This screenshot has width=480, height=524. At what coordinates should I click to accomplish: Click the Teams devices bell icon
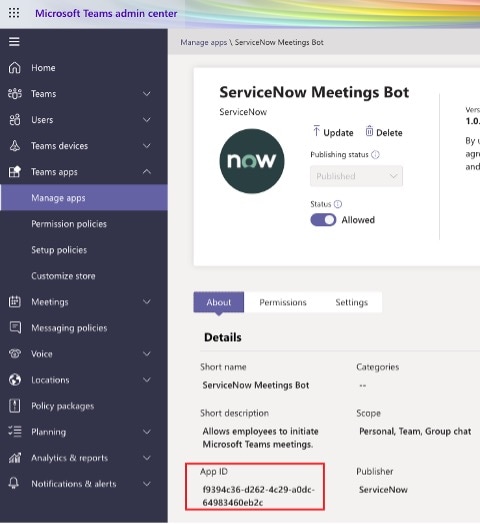[x=14, y=146]
